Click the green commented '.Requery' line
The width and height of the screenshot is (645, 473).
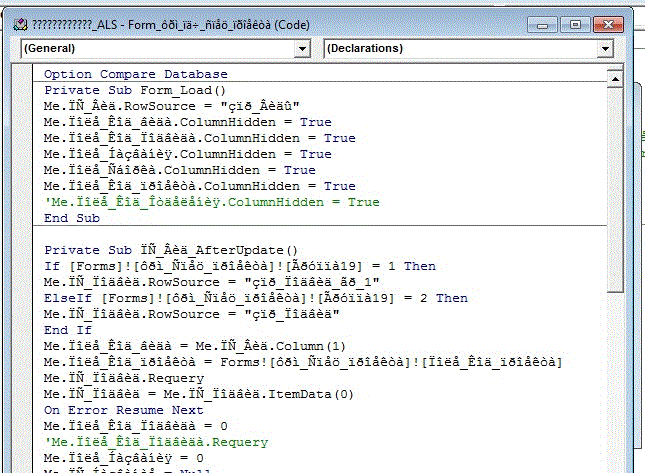point(156,442)
